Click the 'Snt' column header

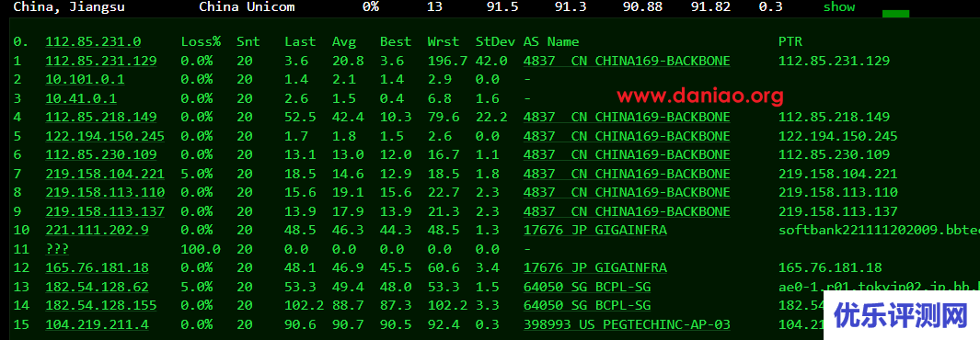point(248,41)
